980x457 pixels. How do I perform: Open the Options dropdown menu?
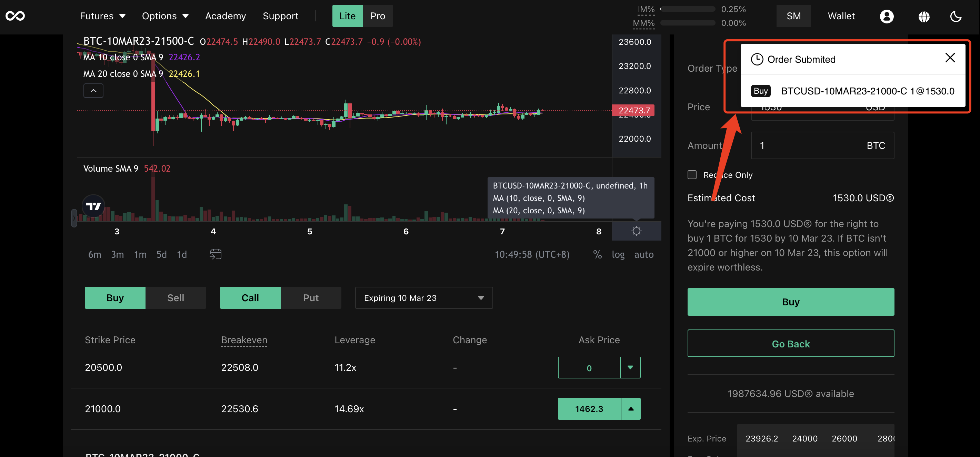pos(165,16)
